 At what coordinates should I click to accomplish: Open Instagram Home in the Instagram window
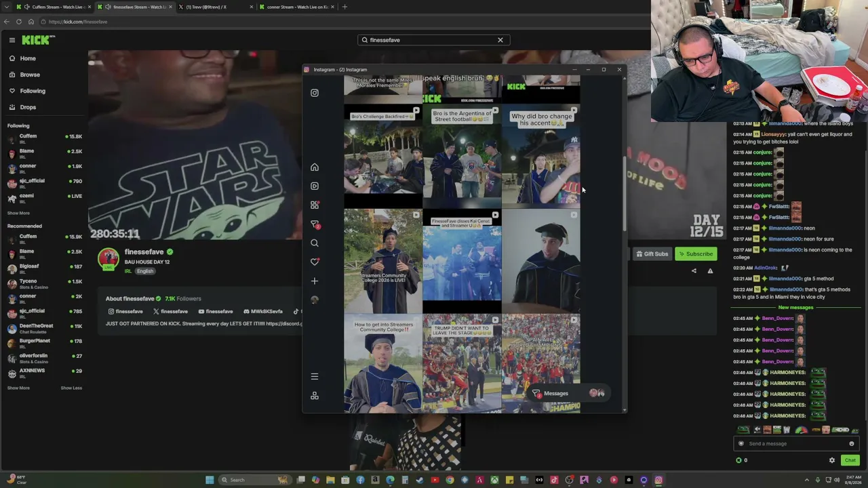tap(315, 167)
